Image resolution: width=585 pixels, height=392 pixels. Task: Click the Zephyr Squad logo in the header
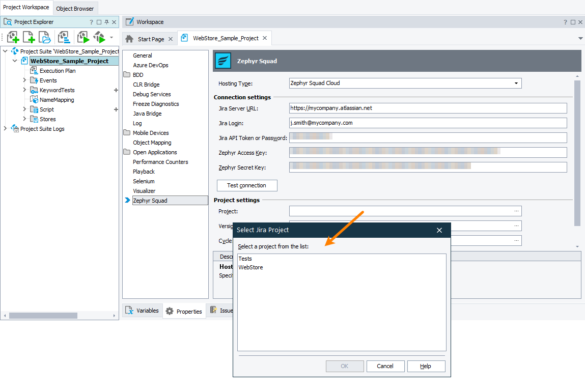tap(223, 61)
